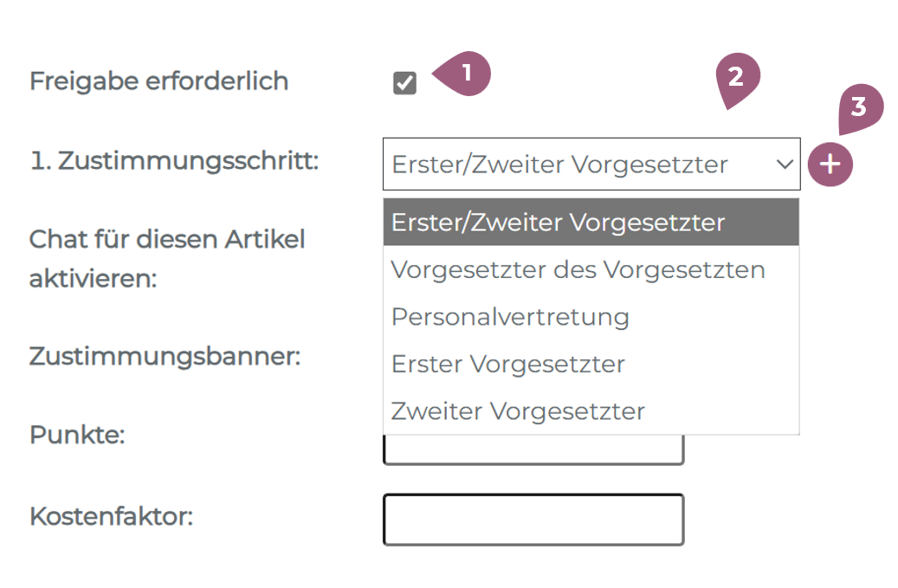Click the Chat für diesen Artikel aktivieren label

(x=167, y=259)
